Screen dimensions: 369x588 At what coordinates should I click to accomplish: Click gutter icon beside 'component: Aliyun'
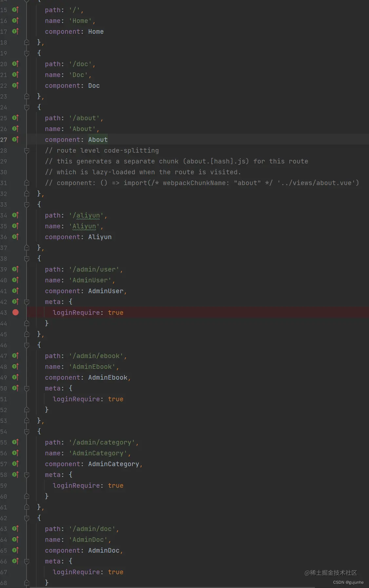tap(15, 237)
